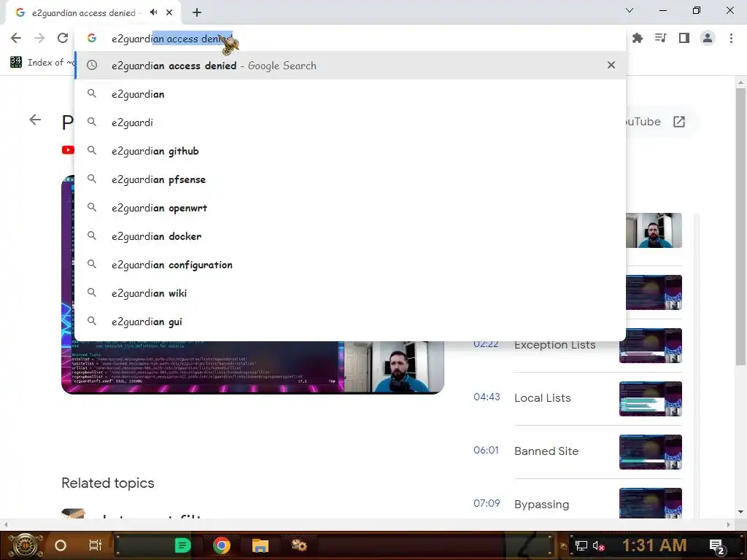Reload the current page

[63, 38]
